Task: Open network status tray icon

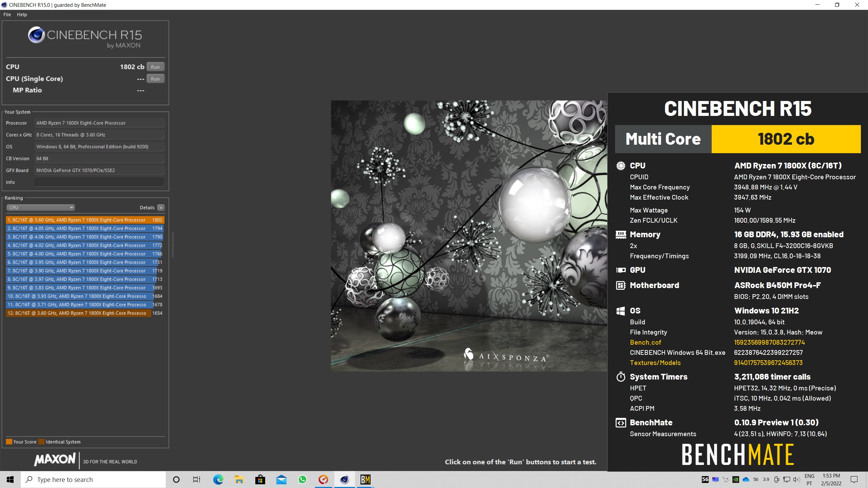Action: [787, 480]
